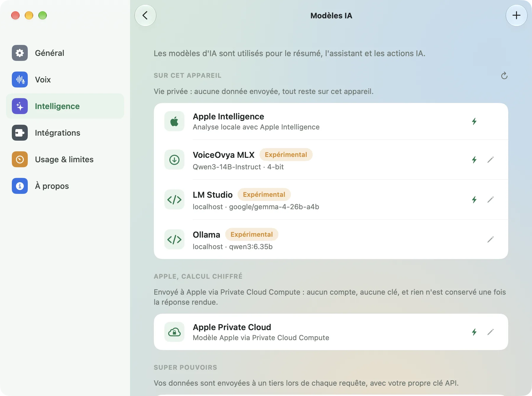
Task: Select the Apple Intelligence model title
Action: (228, 116)
